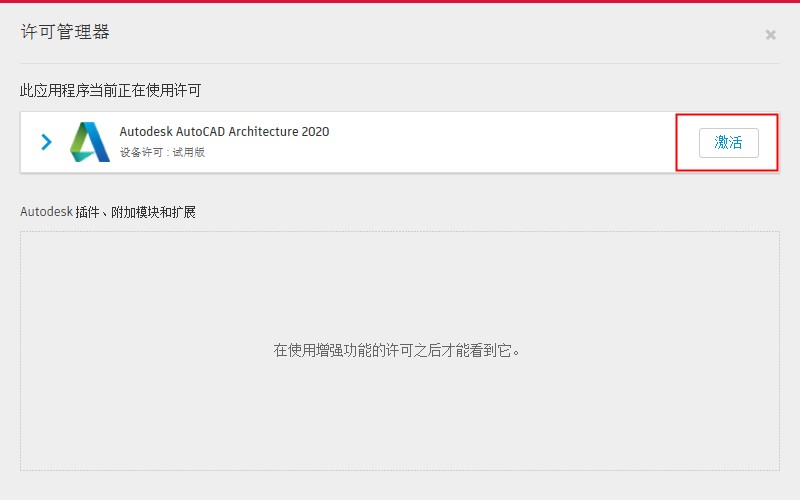Click the word 'Autodesk' in the plugins heading
Viewport: 800px width, 500px height.
(46, 212)
